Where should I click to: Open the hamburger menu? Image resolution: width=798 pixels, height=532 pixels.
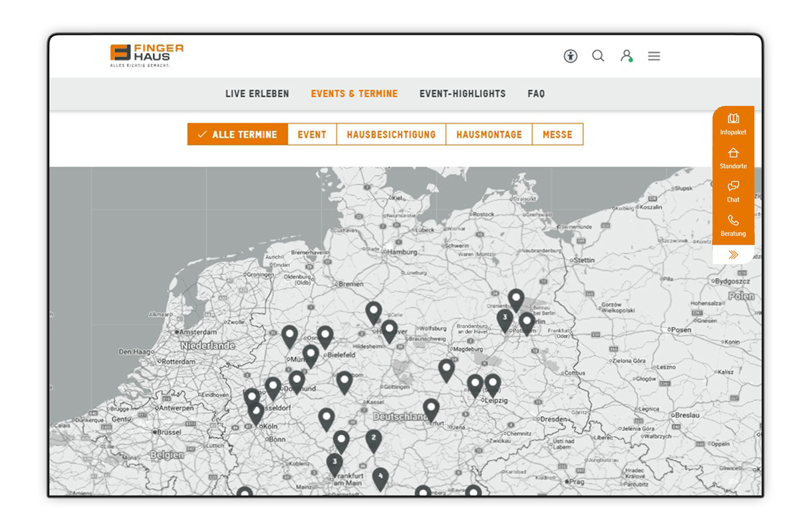(x=654, y=57)
